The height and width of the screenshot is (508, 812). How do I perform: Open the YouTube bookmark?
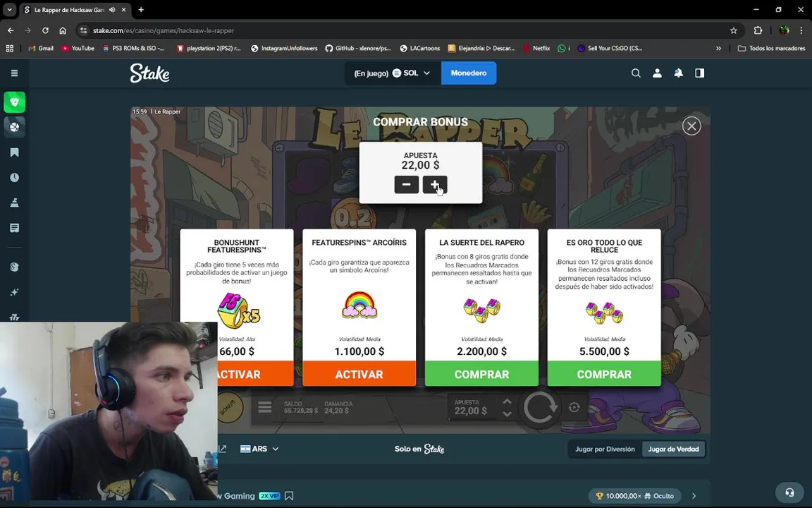coord(78,48)
